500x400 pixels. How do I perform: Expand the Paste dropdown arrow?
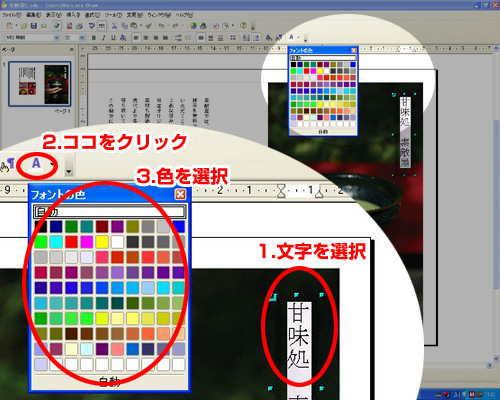(x=141, y=25)
